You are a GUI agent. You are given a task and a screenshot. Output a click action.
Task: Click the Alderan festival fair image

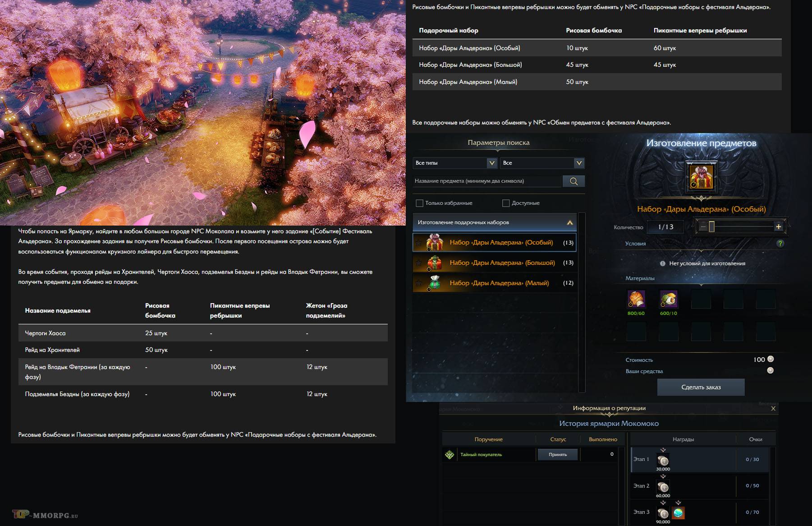[x=203, y=112]
